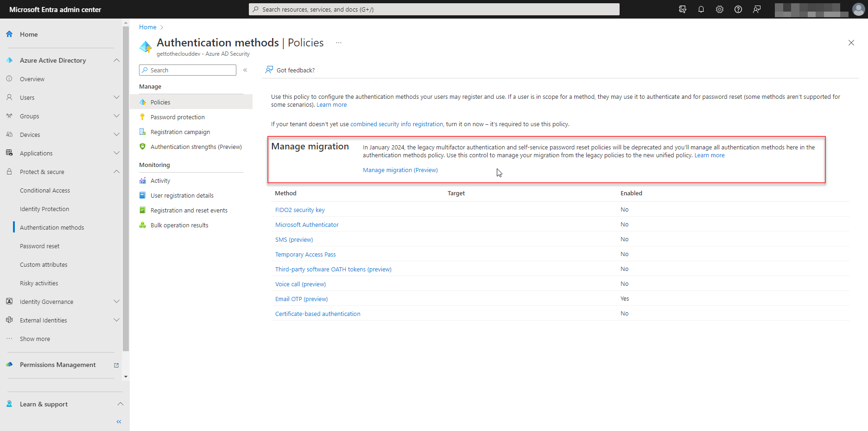
Task: Expand the Users section
Action: click(x=116, y=97)
